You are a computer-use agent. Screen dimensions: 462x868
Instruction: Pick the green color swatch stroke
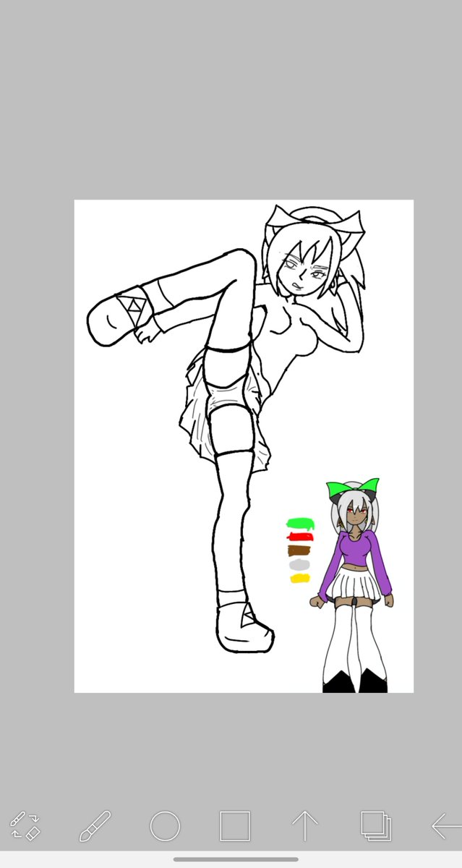[x=300, y=522]
